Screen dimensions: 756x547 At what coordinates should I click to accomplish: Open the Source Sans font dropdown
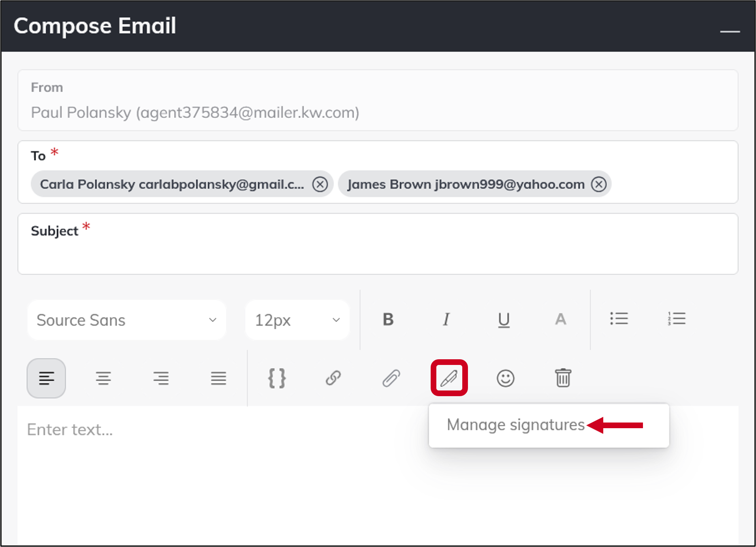point(126,320)
